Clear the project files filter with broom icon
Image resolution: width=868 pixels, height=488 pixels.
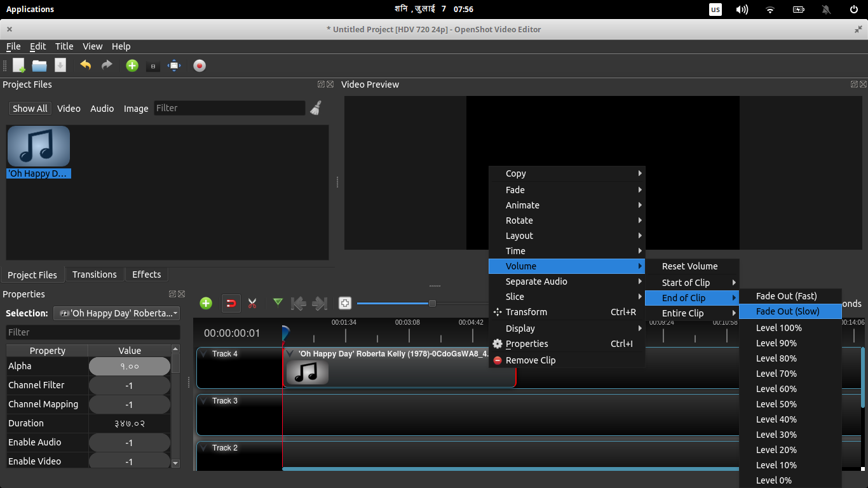(316, 108)
